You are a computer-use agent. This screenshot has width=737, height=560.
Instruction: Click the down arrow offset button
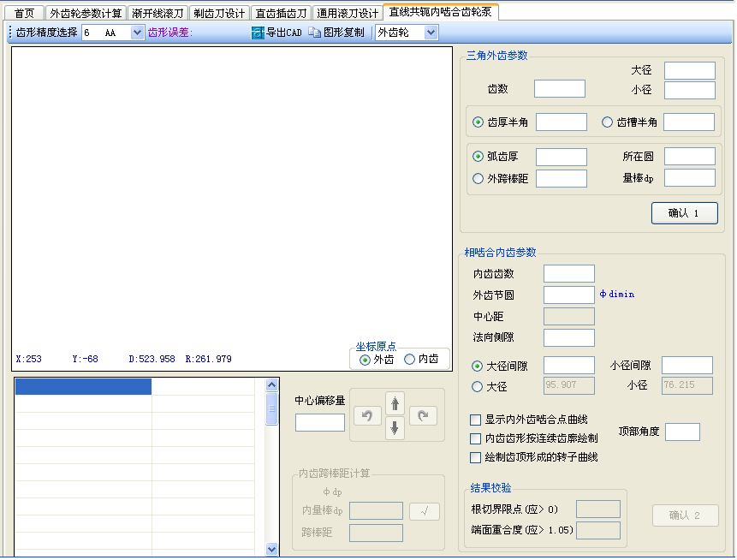coord(395,427)
